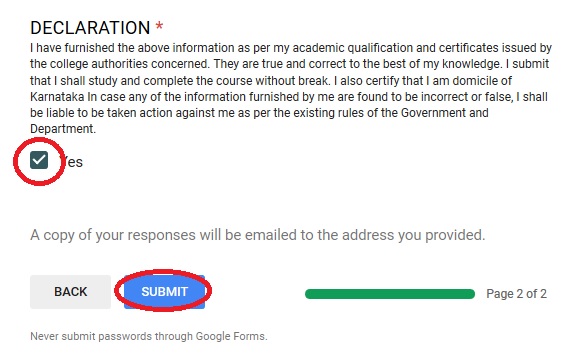Select the 'Yes' option label
Viewport: 580px width, 360px height.
(72, 162)
